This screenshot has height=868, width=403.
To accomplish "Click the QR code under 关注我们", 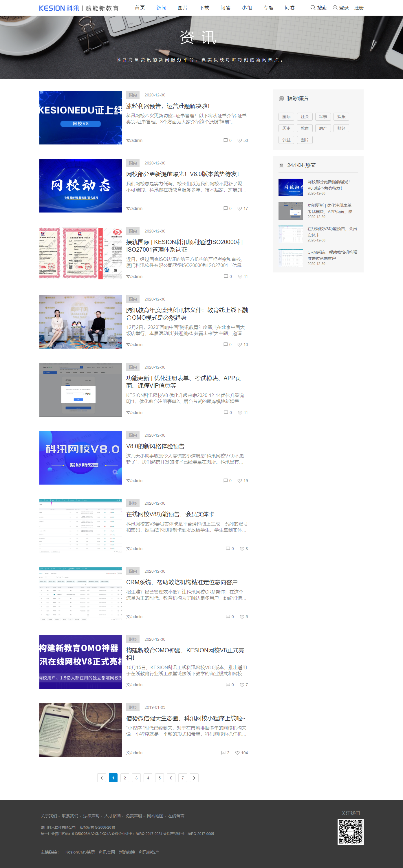I will pos(350,832).
